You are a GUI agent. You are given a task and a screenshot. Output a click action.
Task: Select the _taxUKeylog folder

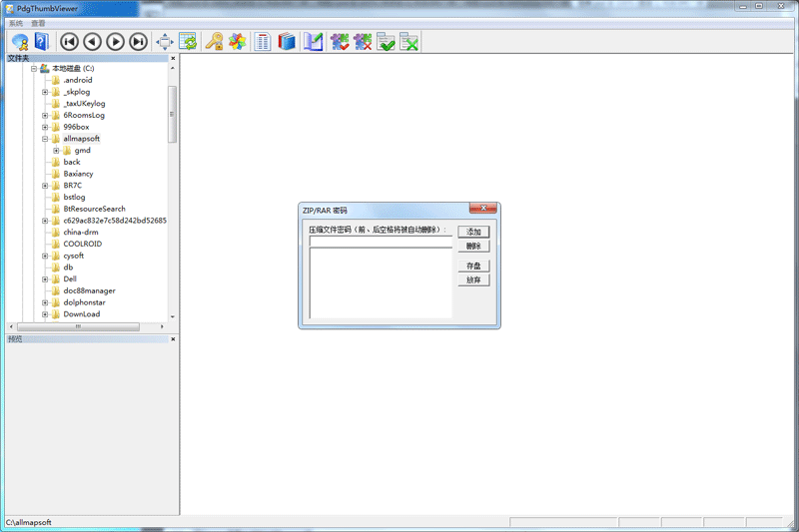[84, 104]
